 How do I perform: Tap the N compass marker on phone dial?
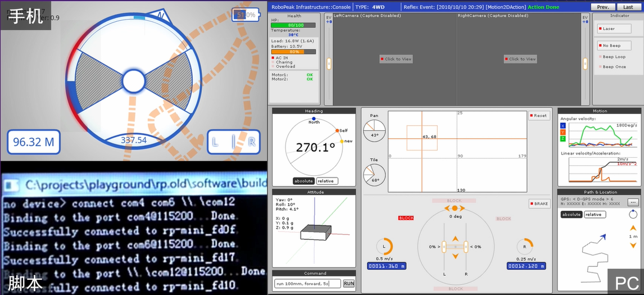[x=161, y=16]
